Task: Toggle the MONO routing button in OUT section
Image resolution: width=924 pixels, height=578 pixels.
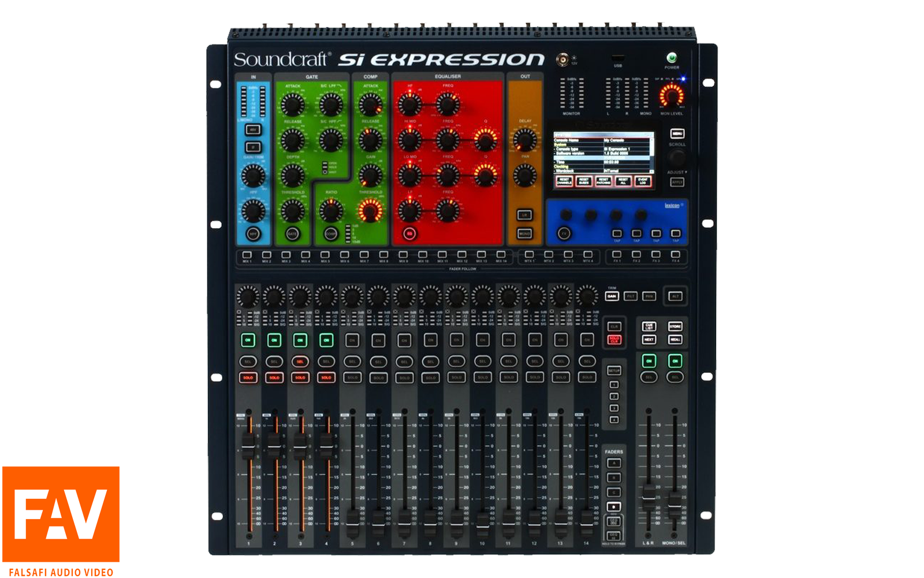Action: coord(524,234)
